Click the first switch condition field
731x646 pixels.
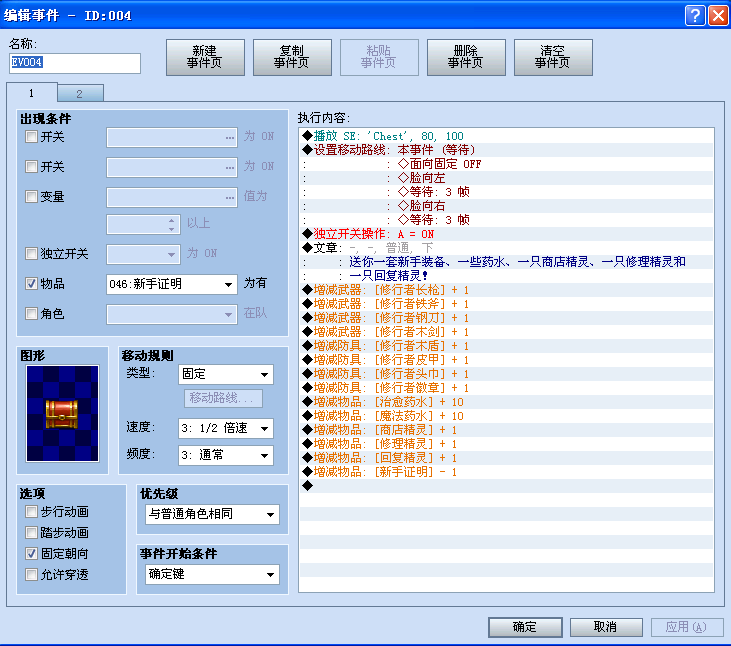pos(172,138)
